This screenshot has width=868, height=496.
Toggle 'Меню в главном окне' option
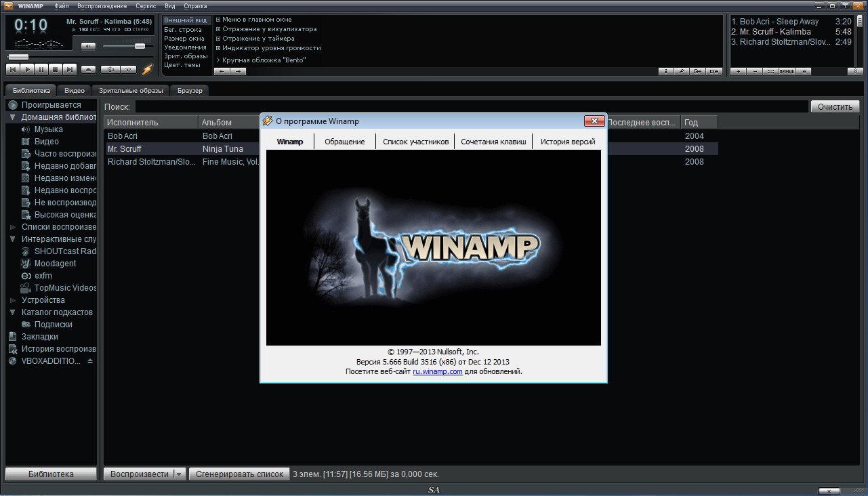(x=253, y=20)
